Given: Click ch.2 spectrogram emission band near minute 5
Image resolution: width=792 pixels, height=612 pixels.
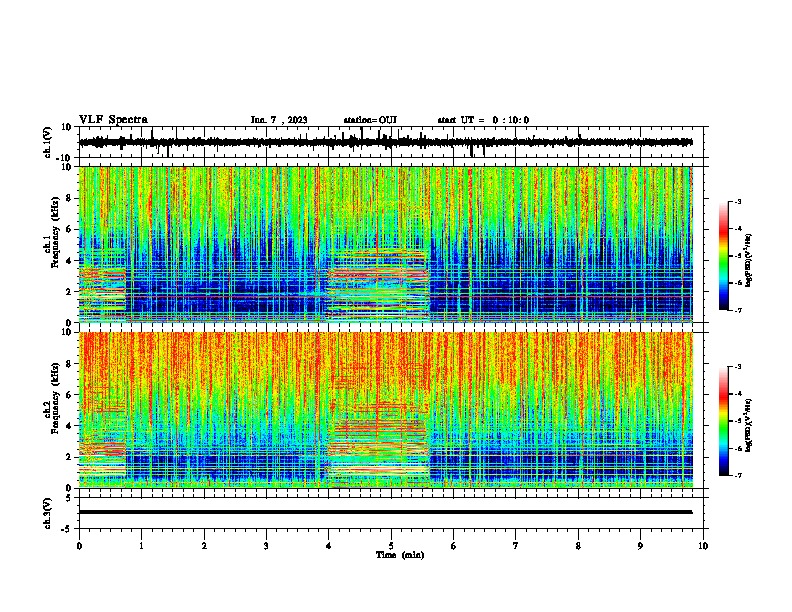Looking at the screenshot, I should (378, 444).
